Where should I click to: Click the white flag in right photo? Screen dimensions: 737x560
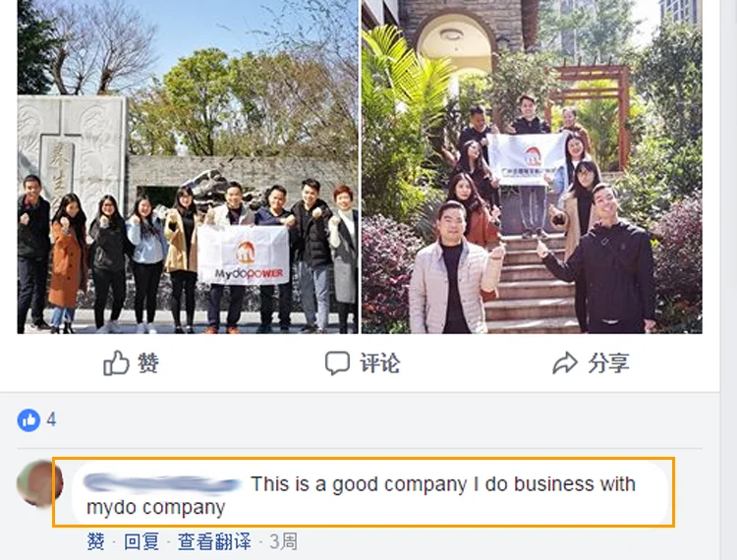[x=527, y=159]
